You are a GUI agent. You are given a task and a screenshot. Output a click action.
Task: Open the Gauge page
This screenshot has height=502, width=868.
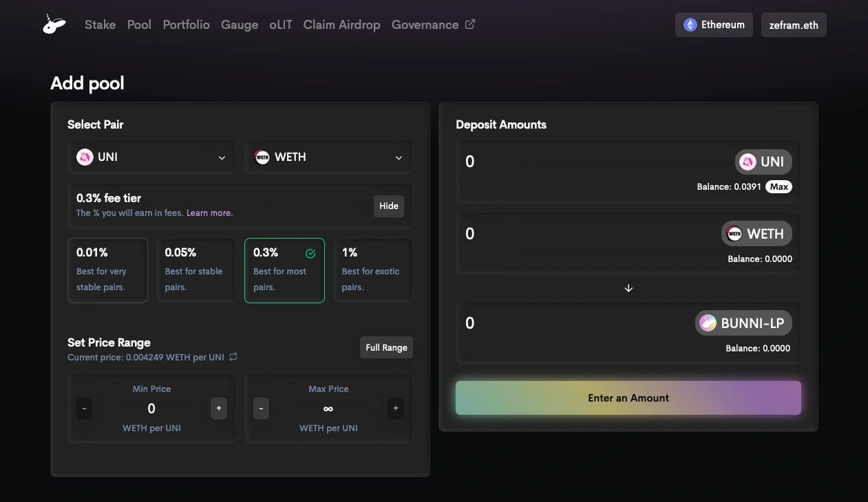click(x=240, y=24)
